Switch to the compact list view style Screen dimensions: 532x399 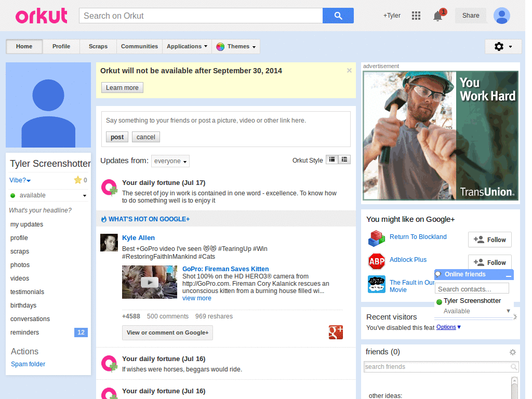pyautogui.click(x=344, y=159)
